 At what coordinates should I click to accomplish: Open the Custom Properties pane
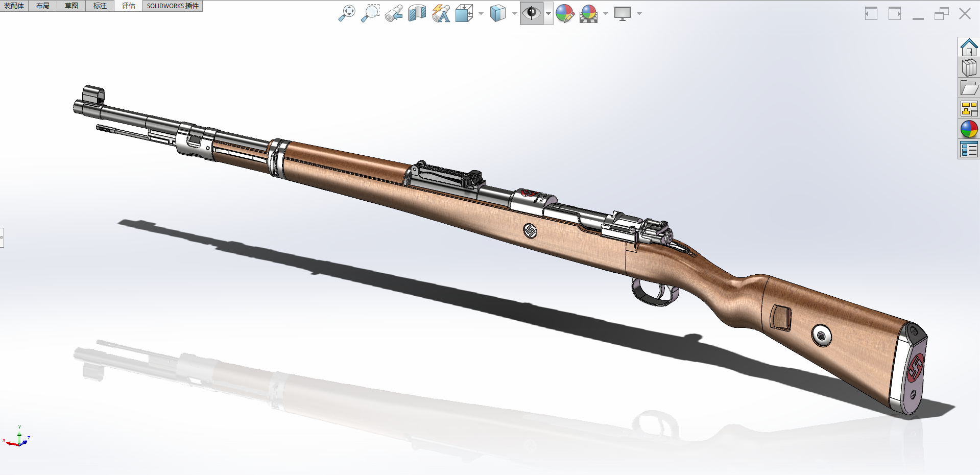click(x=969, y=149)
